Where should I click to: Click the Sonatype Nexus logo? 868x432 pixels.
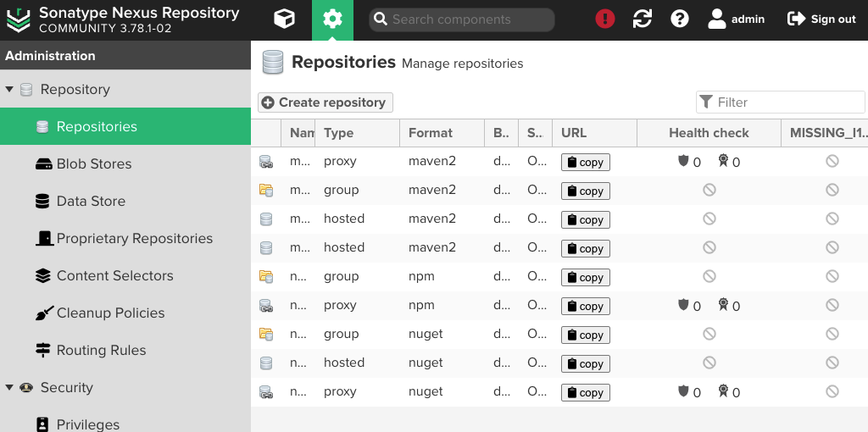click(x=19, y=20)
